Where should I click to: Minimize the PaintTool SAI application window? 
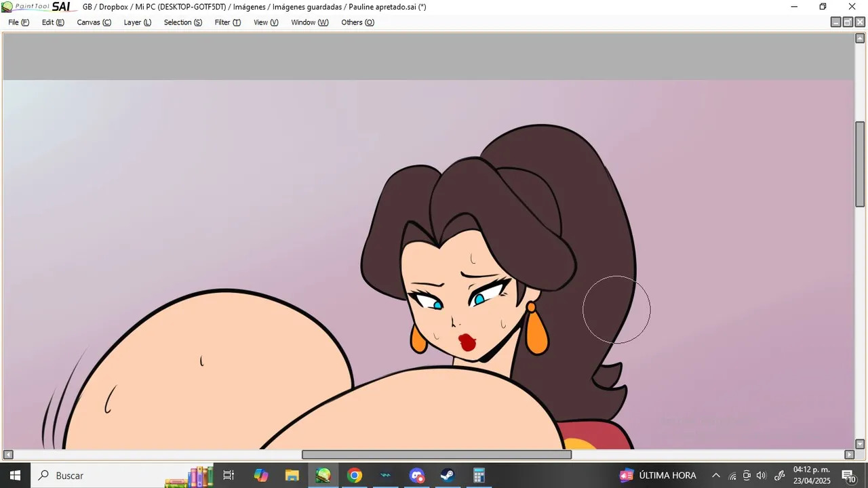pos(794,7)
